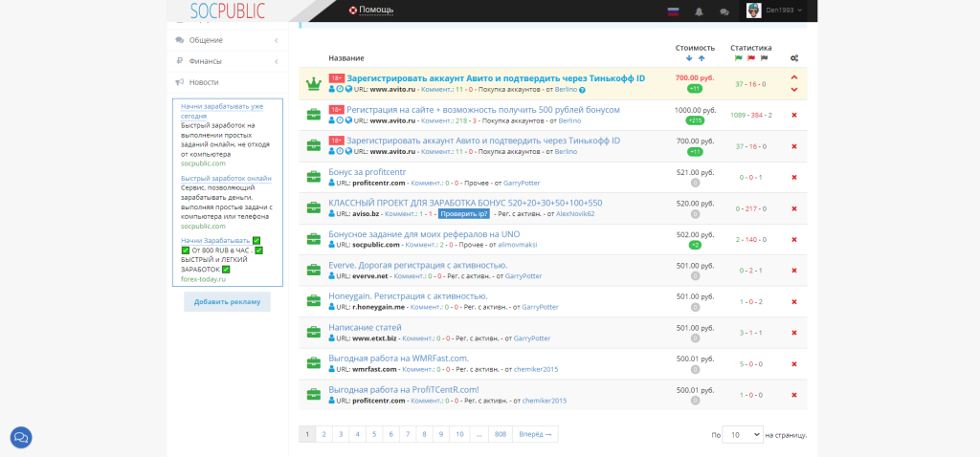Click the green +215 badge
Viewport: 980px width, 457px height.
695,120
